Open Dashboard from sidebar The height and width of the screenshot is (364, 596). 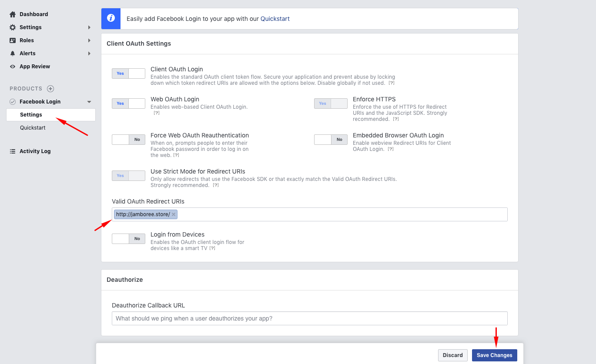coord(33,14)
